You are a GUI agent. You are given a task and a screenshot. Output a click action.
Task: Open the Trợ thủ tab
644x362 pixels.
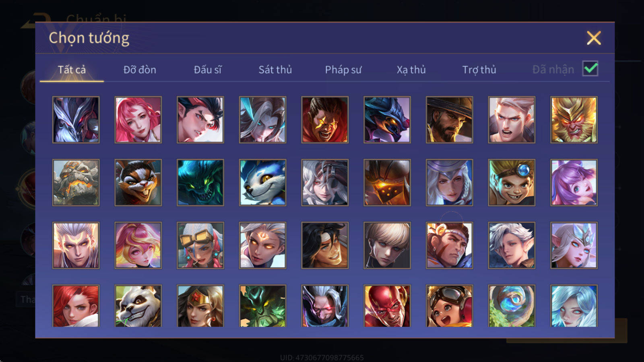pos(479,70)
